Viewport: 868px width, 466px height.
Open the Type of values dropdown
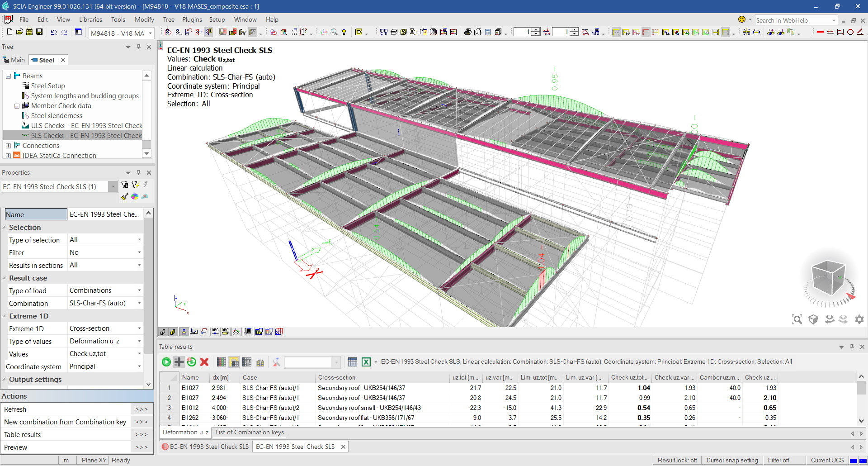click(x=139, y=341)
